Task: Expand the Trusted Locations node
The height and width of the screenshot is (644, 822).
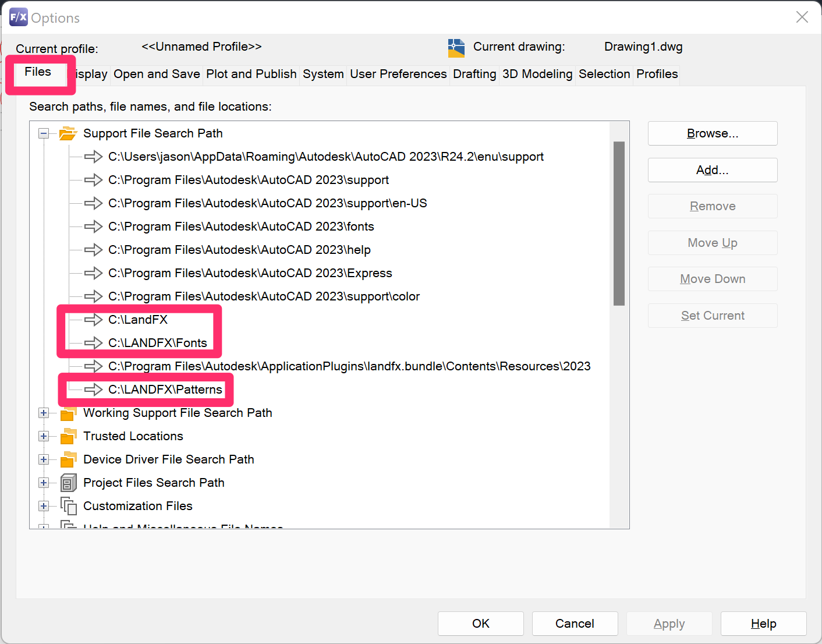Action: 44,436
